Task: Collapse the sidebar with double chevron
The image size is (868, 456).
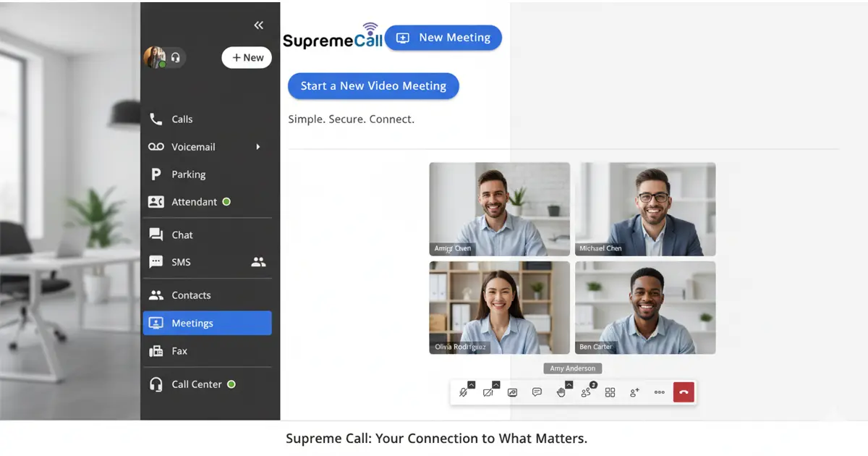Action: click(258, 25)
